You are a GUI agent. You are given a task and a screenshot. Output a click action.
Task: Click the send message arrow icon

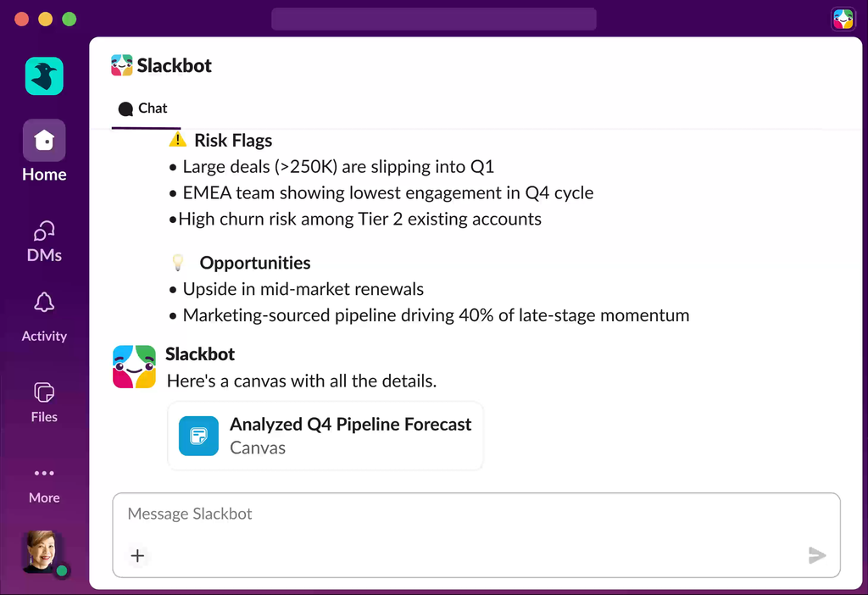tap(816, 556)
